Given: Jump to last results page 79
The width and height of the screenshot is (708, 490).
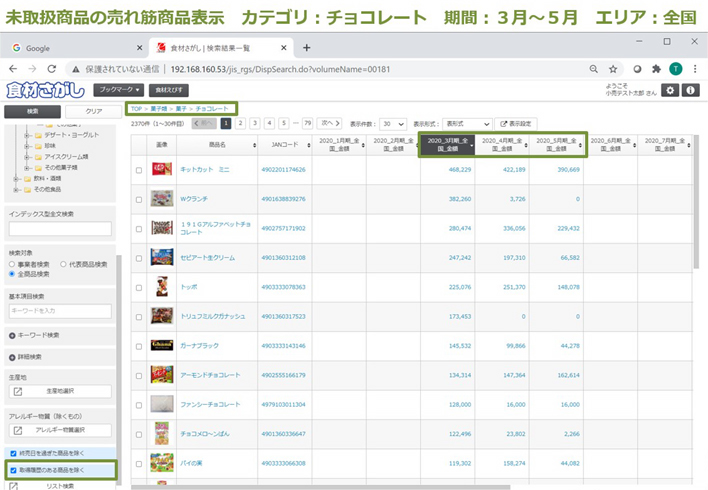Looking at the screenshot, I should tap(307, 123).
